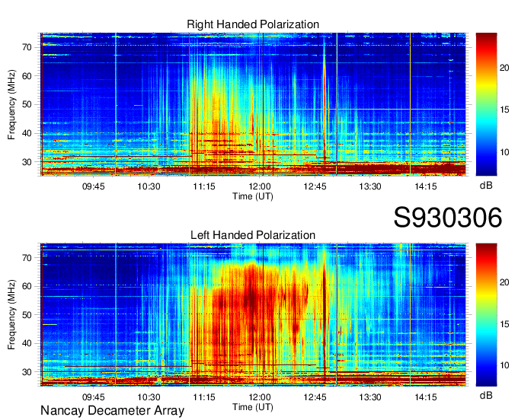Click the 20 dB mark on Left Handed colorbar
This screenshot has width=518, height=420.
[x=504, y=282]
